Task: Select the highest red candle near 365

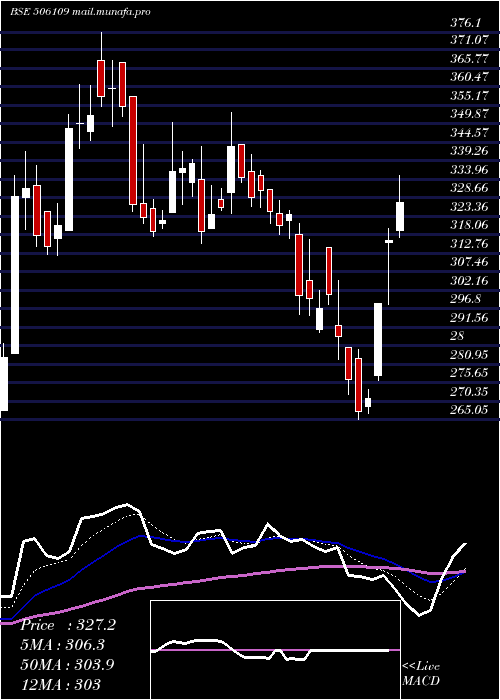Action: click(x=101, y=78)
